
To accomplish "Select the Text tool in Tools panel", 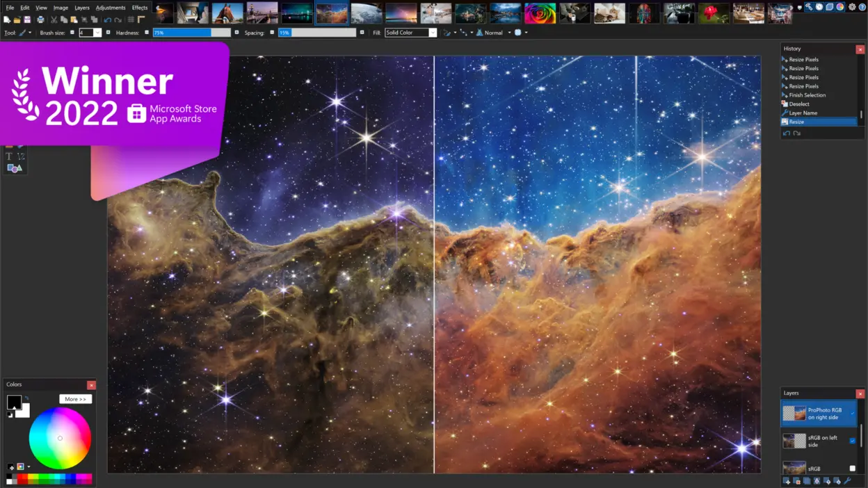I will 9,157.
